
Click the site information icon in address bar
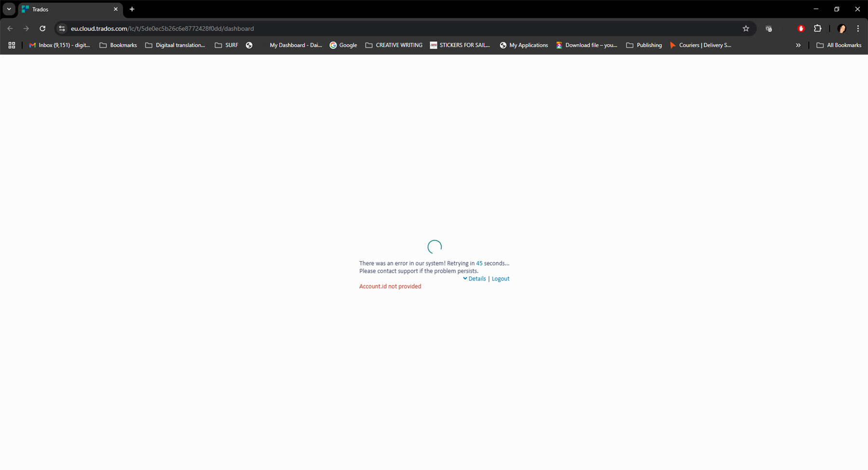pyautogui.click(x=62, y=28)
